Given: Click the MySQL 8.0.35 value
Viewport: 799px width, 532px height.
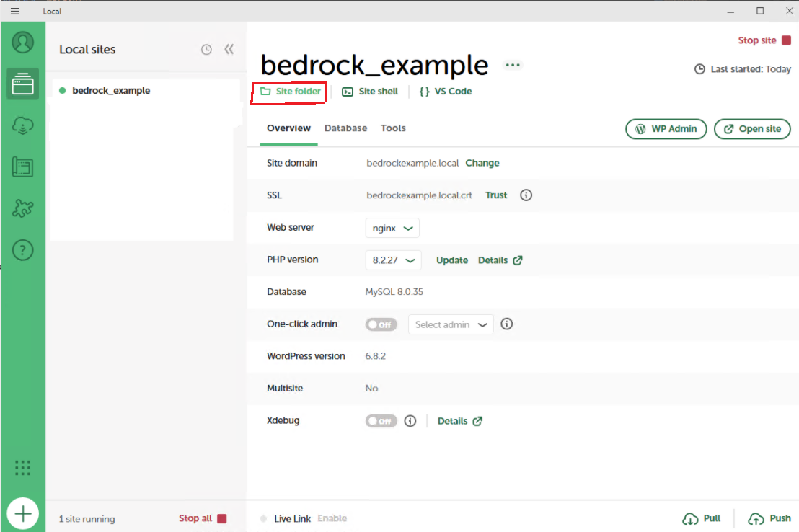Looking at the screenshot, I should (394, 292).
